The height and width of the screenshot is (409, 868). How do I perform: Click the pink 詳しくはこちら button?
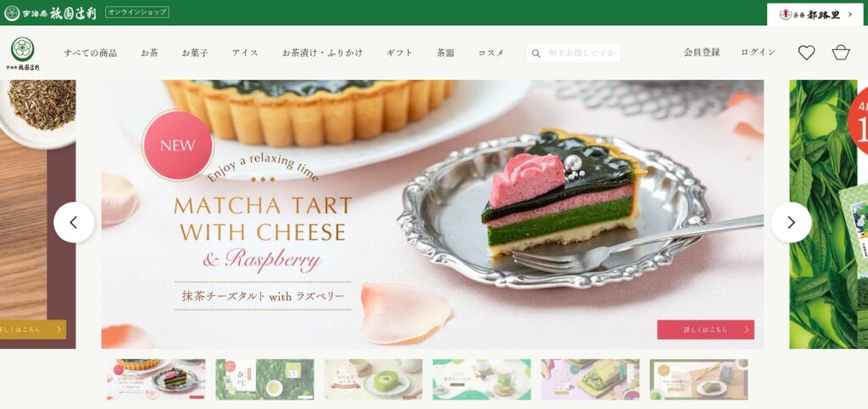coord(705,329)
